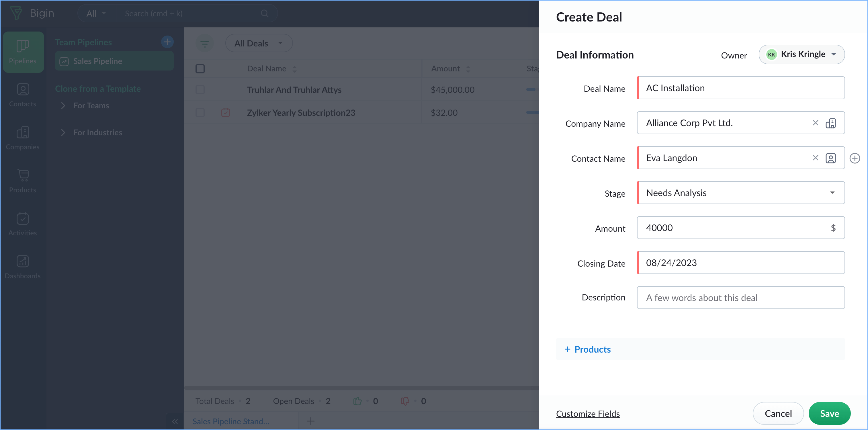Click the Amount input field
The width and height of the screenshot is (868, 430).
pyautogui.click(x=741, y=228)
